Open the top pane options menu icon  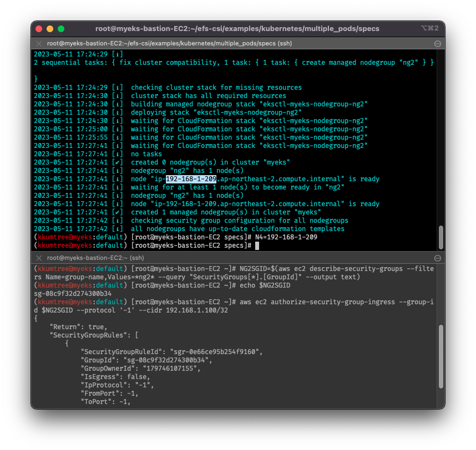438,44
